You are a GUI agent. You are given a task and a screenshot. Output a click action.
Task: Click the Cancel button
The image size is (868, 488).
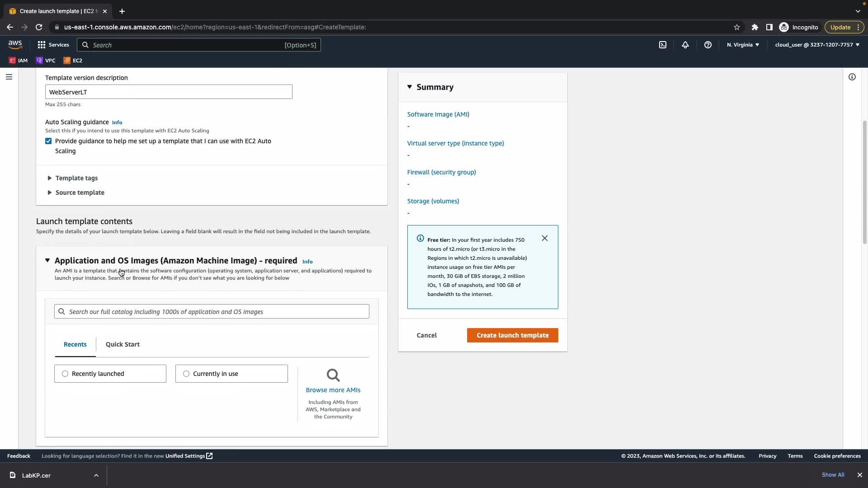(x=426, y=335)
